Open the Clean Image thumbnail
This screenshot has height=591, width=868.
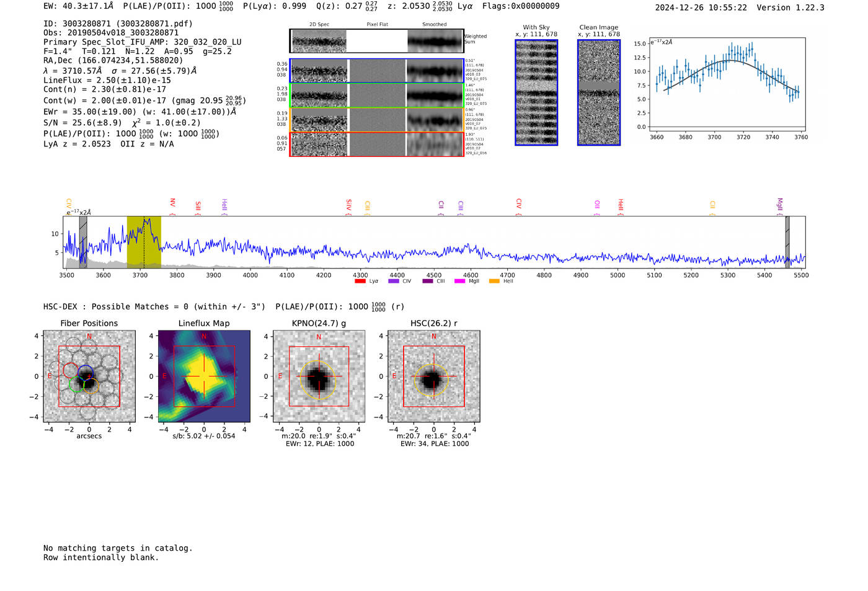pos(599,93)
